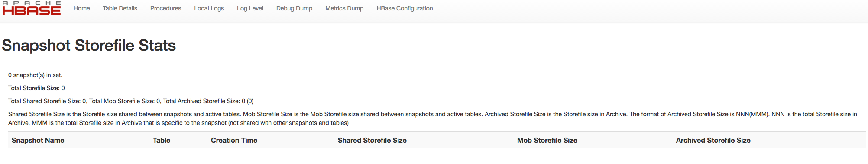Viewport: 868px width, 164px height.
Task: Open the Log Level page
Action: pos(250,8)
